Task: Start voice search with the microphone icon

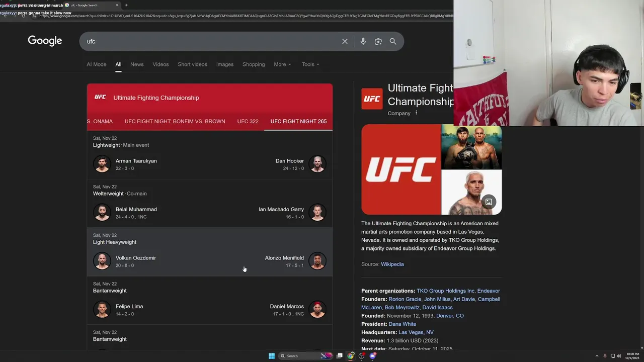Action: 363,41
